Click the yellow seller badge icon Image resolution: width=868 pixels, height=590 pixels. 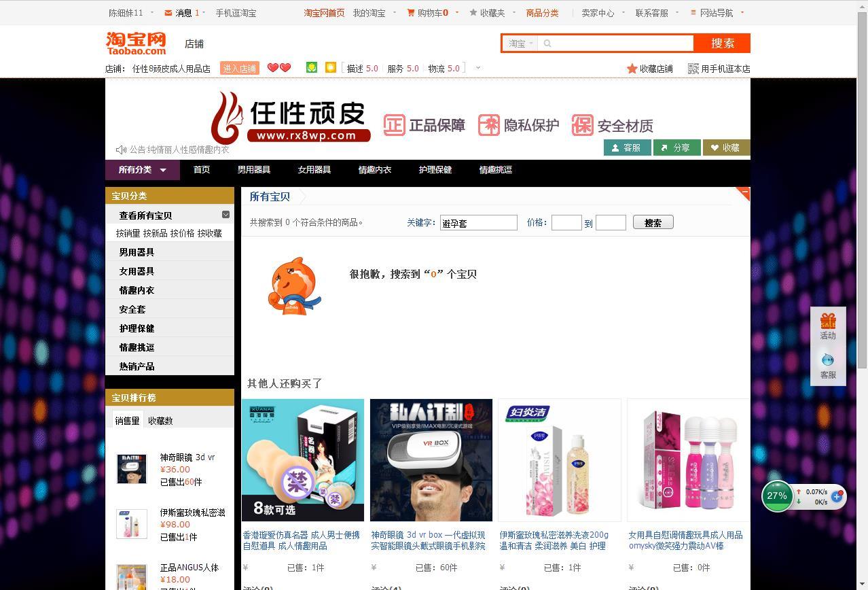[331, 67]
